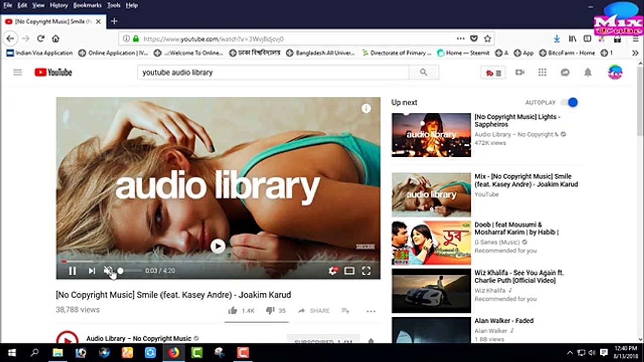Open a new browser tab

tap(114, 21)
